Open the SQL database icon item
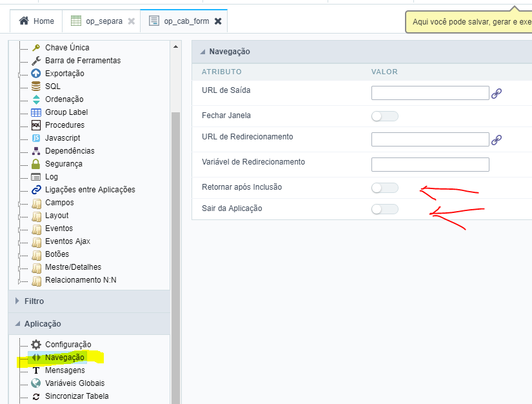532x404 pixels. (x=36, y=86)
